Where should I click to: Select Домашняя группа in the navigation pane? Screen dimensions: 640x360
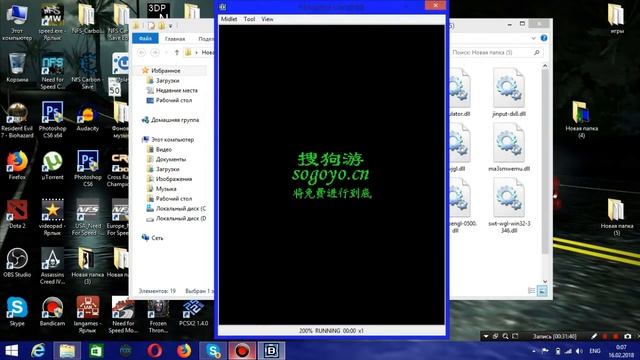point(175,120)
